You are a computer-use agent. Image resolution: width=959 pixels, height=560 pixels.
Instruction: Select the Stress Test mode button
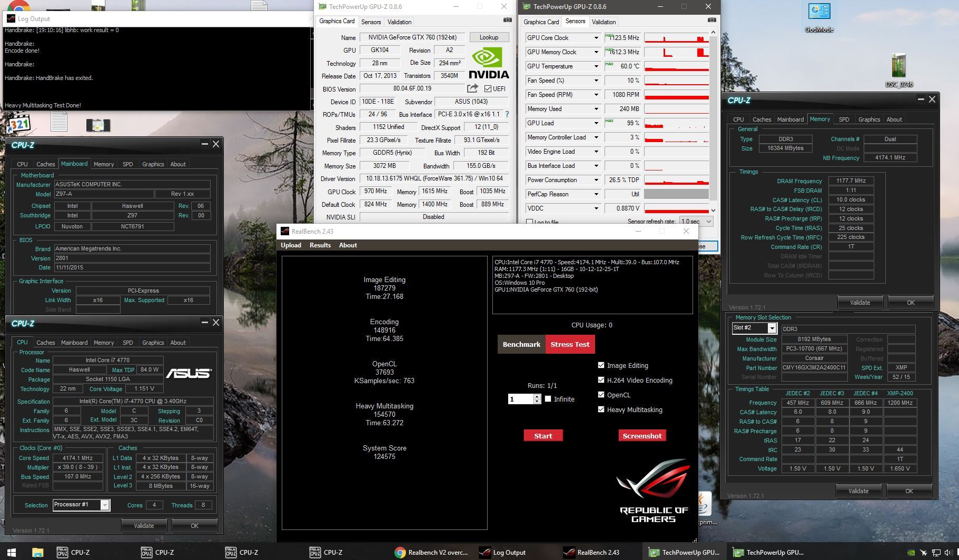tap(570, 344)
